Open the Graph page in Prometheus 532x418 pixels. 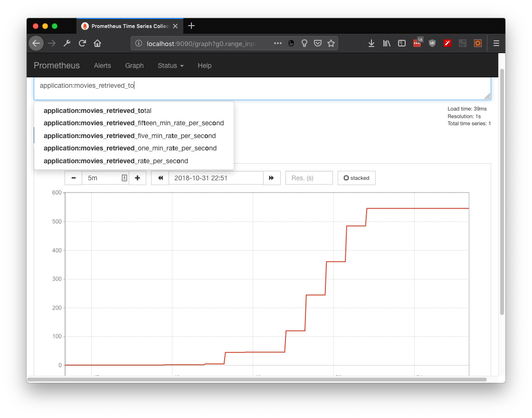(x=134, y=66)
